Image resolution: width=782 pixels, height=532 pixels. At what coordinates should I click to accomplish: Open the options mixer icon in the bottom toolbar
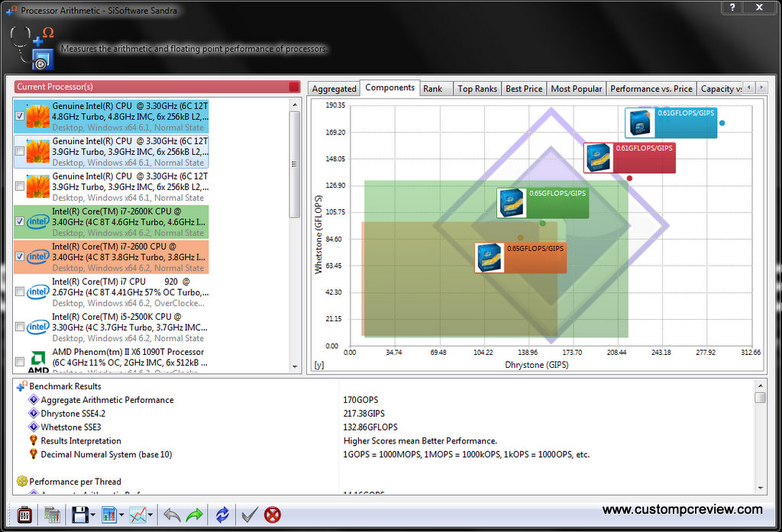point(24,514)
